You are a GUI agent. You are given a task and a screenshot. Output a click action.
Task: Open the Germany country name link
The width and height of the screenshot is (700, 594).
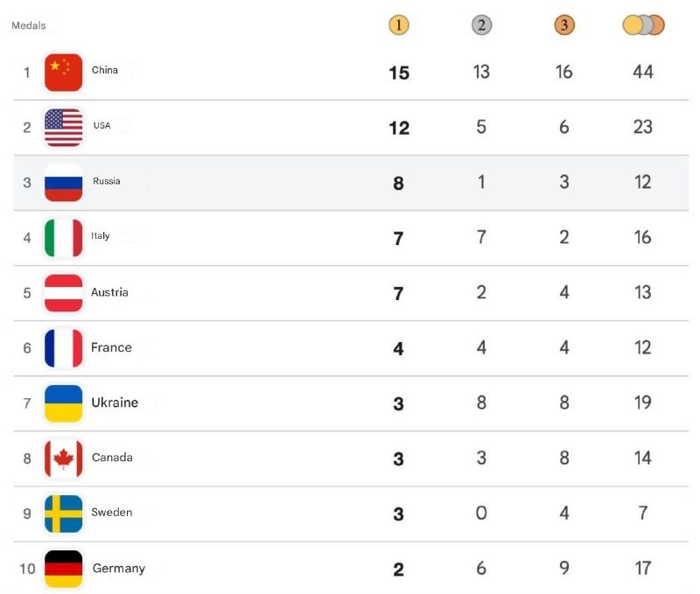tap(118, 569)
